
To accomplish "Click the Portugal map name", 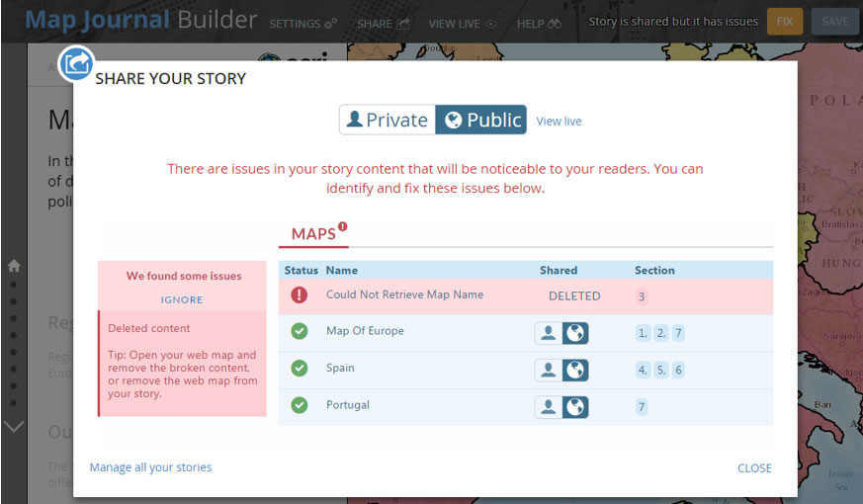I will point(348,404).
